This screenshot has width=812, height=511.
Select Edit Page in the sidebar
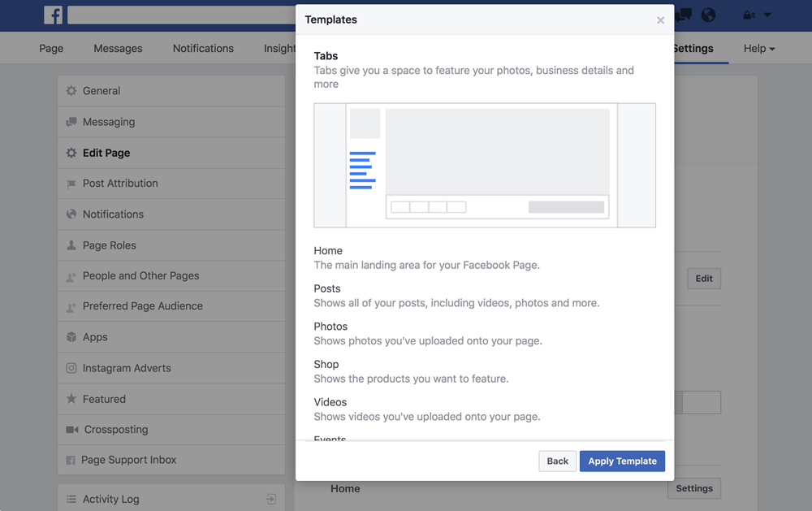[x=171, y=153]
